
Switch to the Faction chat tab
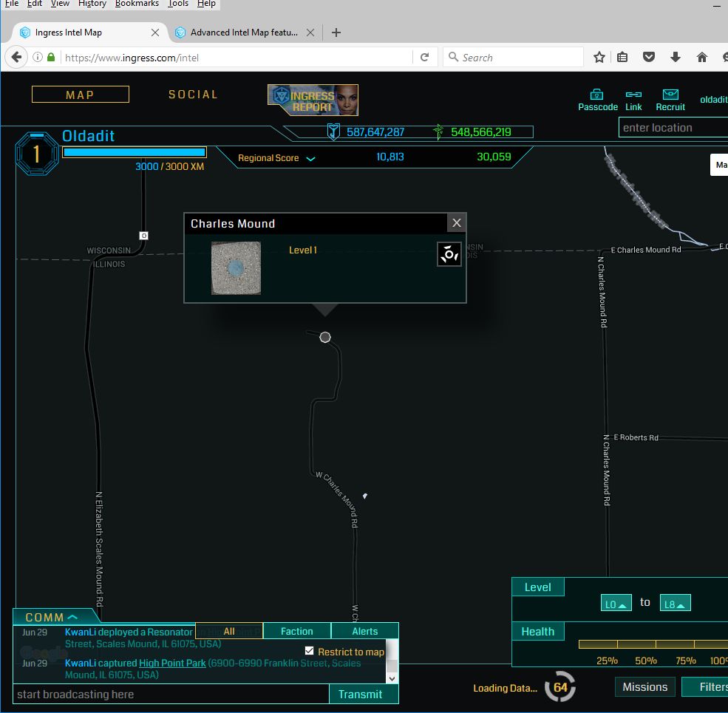pyautogui.click(x=296, y=631)
